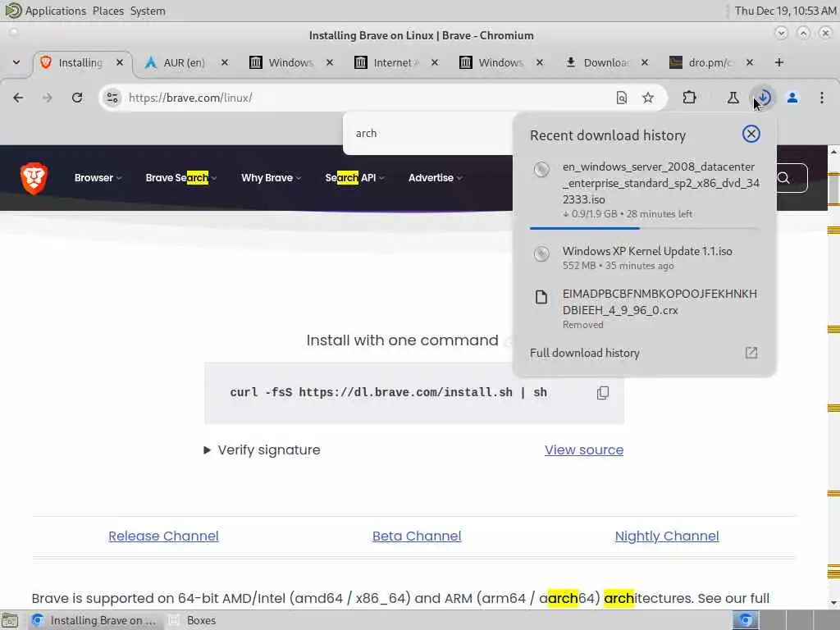This screenshot has width=840, height=630.
Task: Click the curl install command text
Action: point(388,393)
